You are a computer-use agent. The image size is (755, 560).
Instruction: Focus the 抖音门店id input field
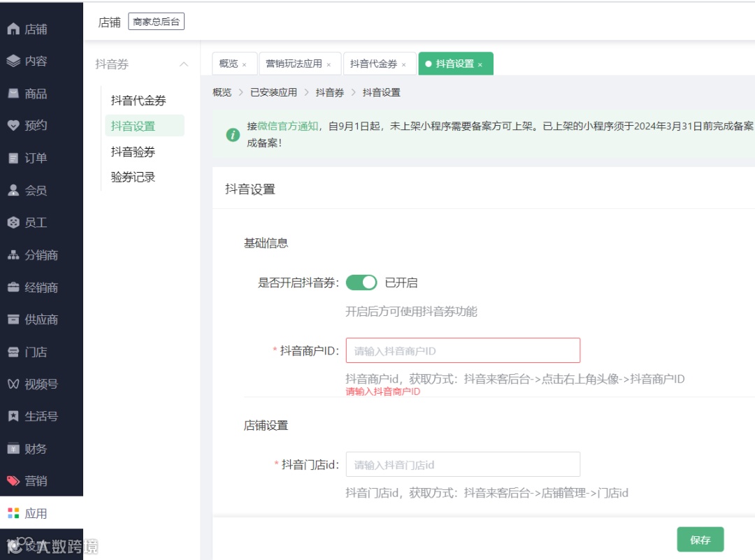[463, 464]
